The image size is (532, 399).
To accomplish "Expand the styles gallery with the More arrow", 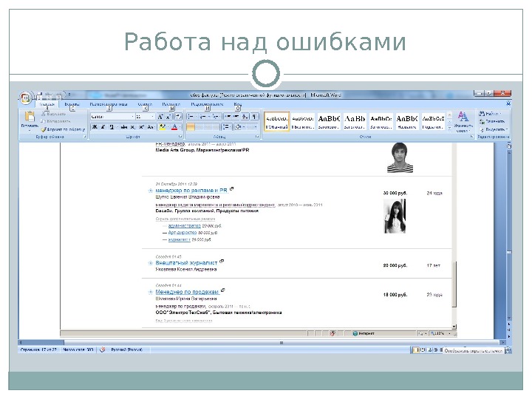I will click(x=449, y=129).
